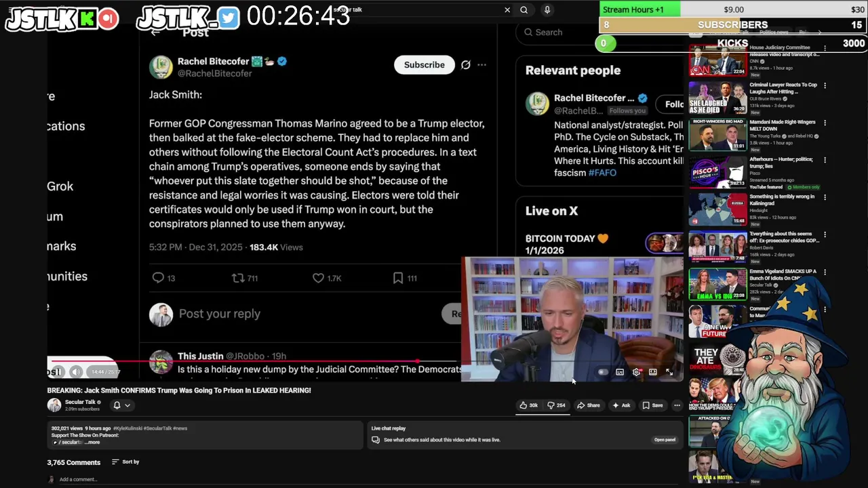Open the Grok icon beside Subscribe
The image size is (868, 488).
465,65
